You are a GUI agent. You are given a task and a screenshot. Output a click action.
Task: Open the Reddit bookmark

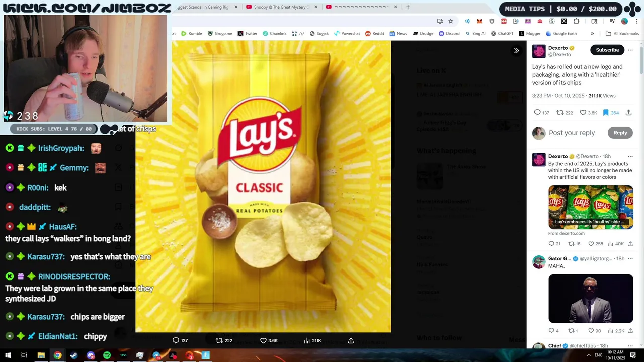[x=374, y=34]
